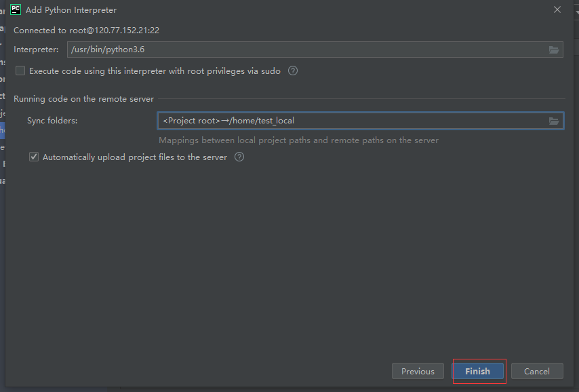Show help for automatic project file upload
This screenshot has width=579, height=392.
[x=239, y=157]
